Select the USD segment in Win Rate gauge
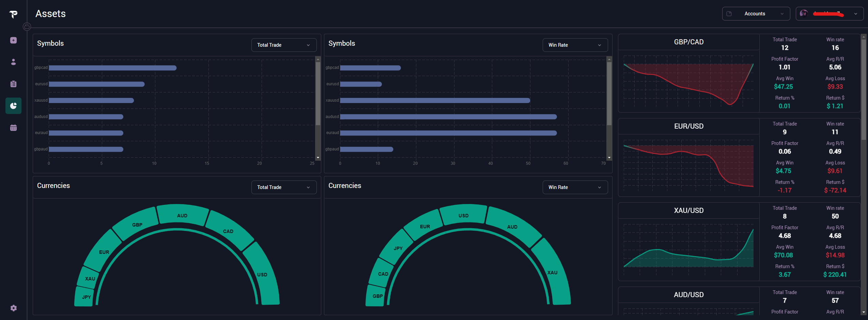Image resolution: width=868 pixels, height=320 pixels. [x=463, y=215]
